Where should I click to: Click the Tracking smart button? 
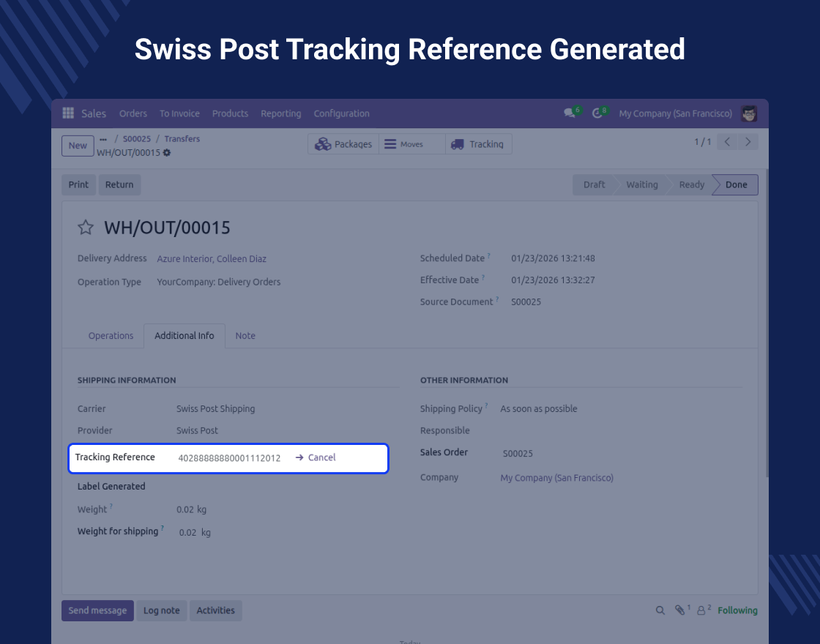tap(478, 144)
